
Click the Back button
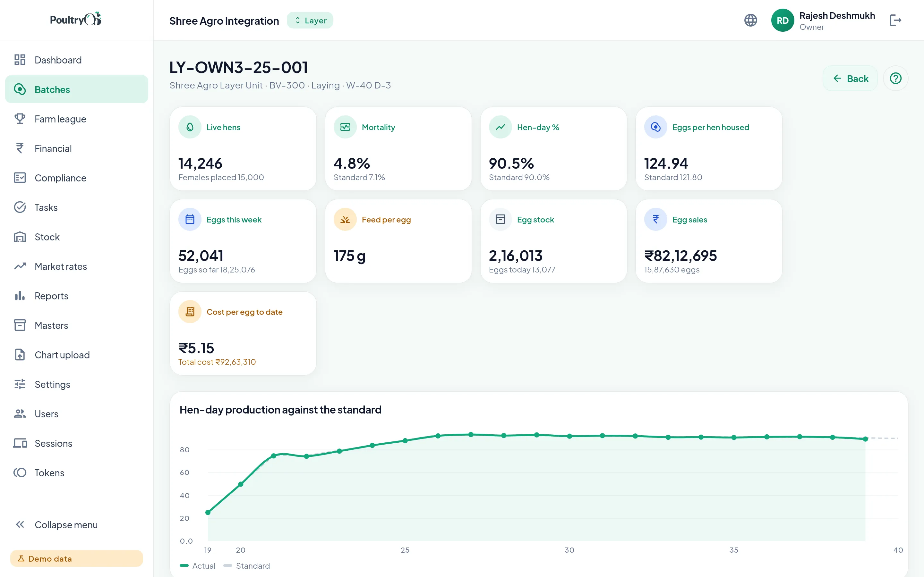coord(850,79)
